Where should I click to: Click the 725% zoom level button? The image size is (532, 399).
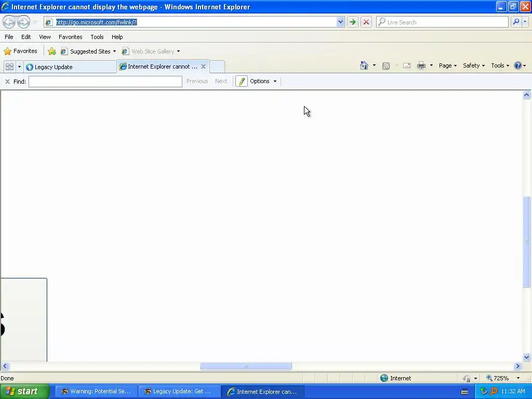tap(497, 378)
